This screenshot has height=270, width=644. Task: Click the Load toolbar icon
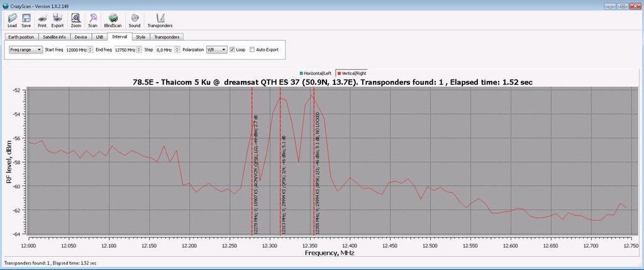(x=12, y=21)
